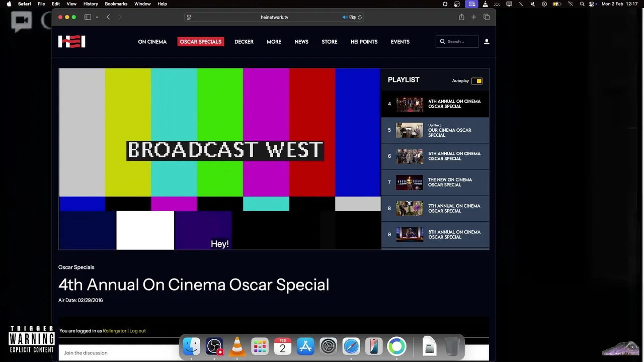
Task: Open Safari from the Dock
Action: 351,346
